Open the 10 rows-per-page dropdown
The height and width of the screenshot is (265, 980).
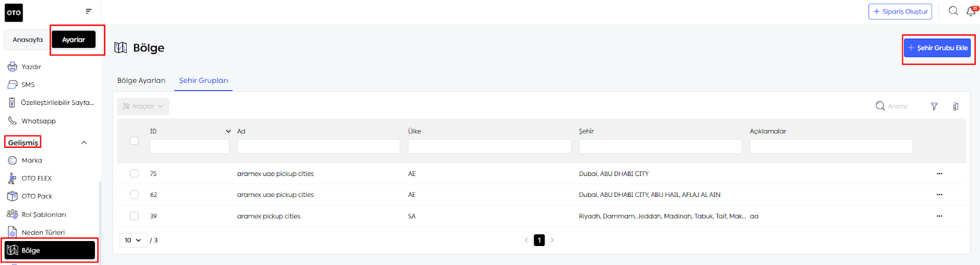pyautogui.click(x=133, y=240)
